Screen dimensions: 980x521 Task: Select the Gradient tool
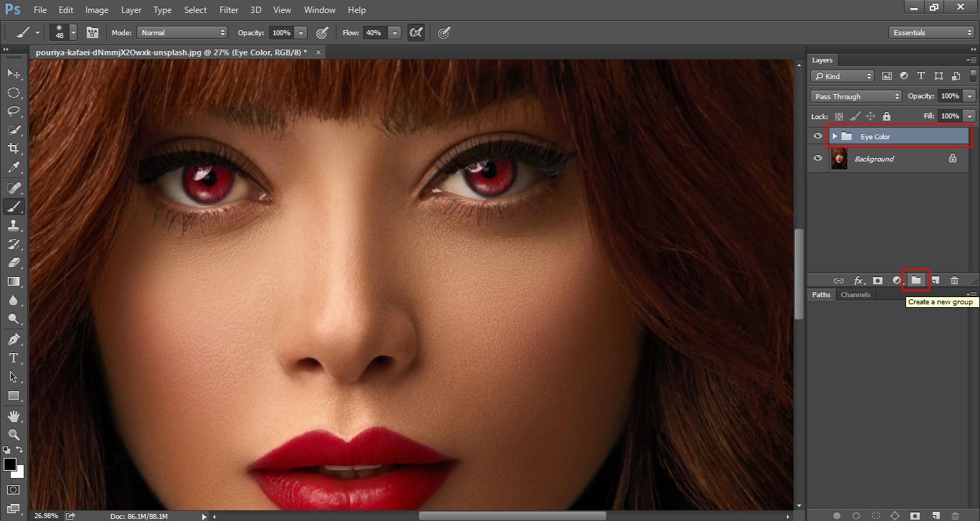coord(14,281)
